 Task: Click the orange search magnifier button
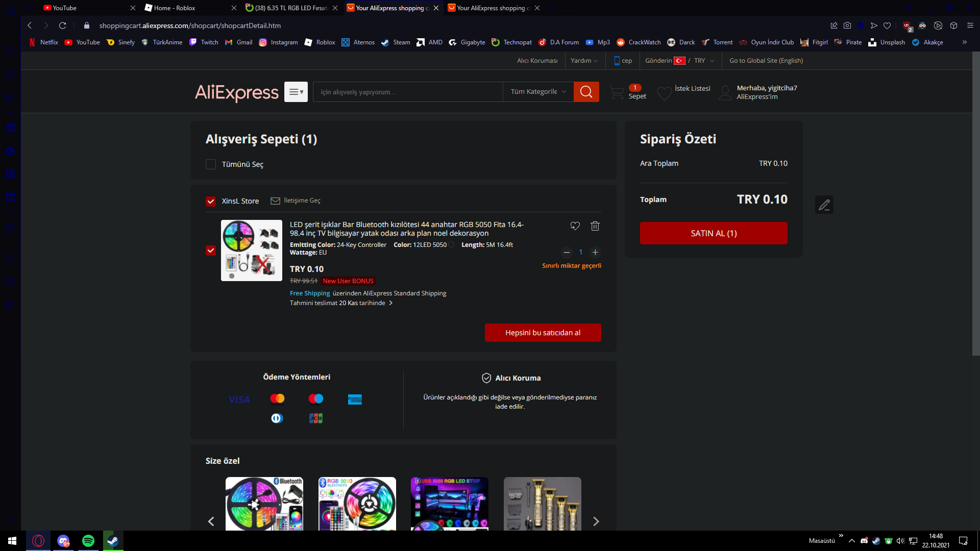(586, 92)
